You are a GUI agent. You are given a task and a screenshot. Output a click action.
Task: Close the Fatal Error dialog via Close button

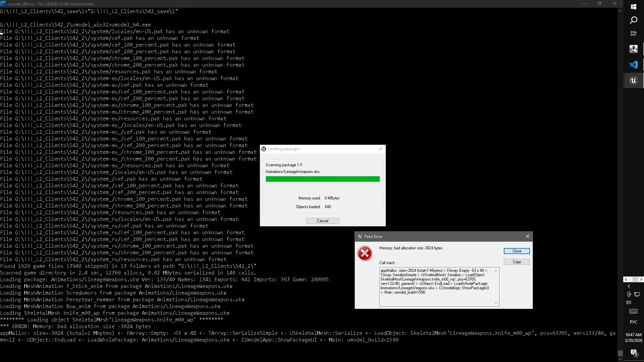517,251
